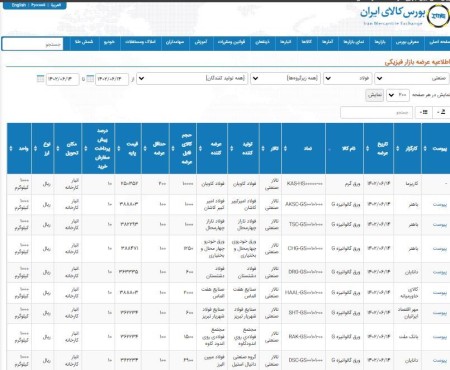The image size is (450, 370).
Task: Focus the table جستجو filter field
Action: click(x=376, y=113)
